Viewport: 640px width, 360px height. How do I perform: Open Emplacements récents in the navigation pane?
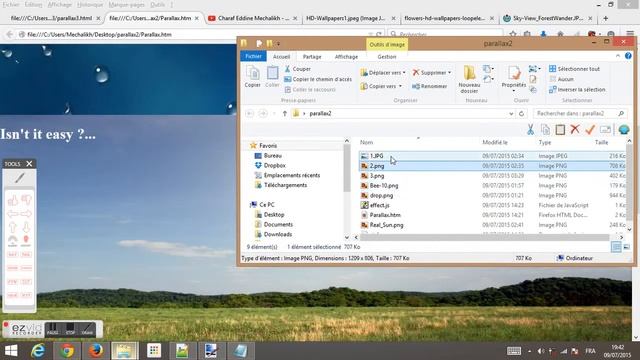287,175
